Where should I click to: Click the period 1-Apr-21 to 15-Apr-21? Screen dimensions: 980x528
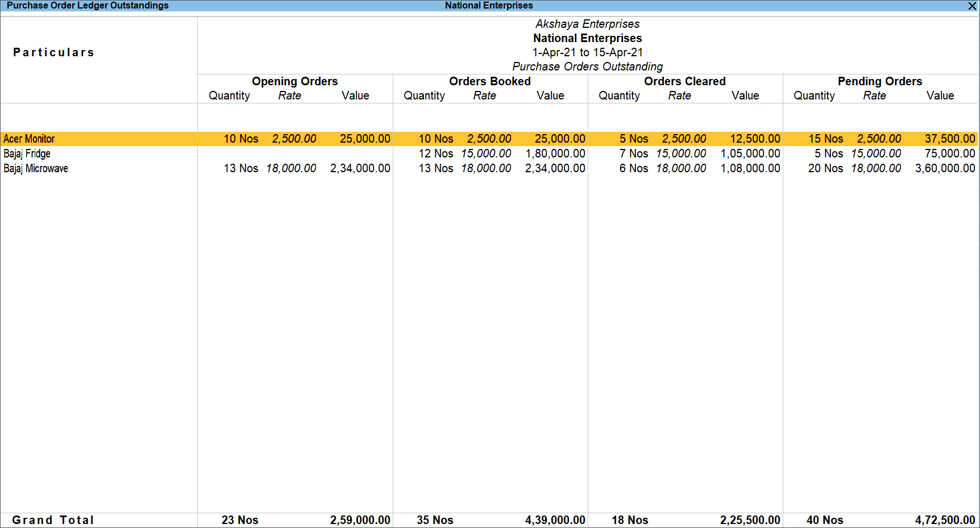pos(587,52)
